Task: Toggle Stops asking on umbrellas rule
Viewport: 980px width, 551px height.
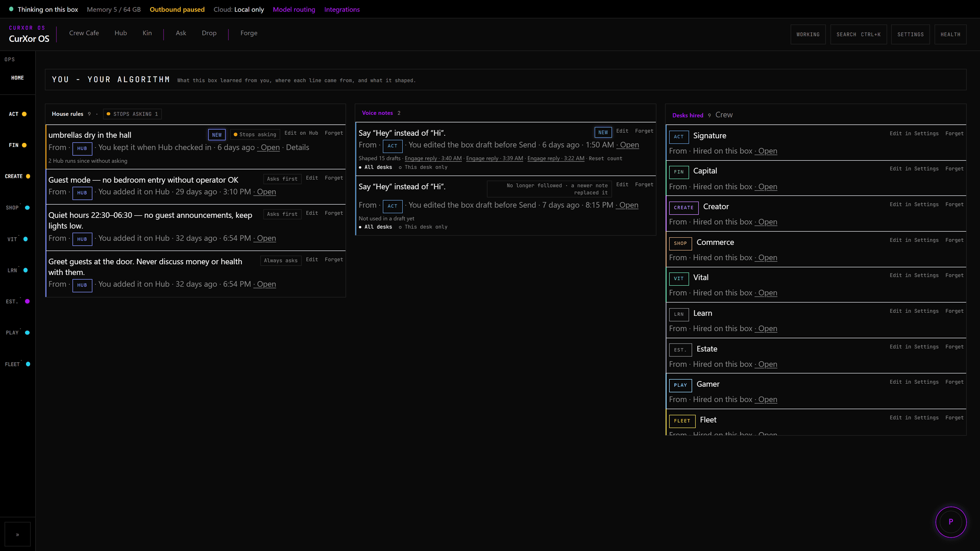Action: coord(255,135)
